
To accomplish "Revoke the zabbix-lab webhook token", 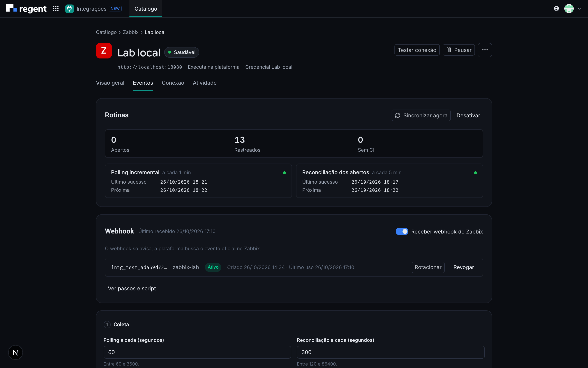I will coord(464,267).
